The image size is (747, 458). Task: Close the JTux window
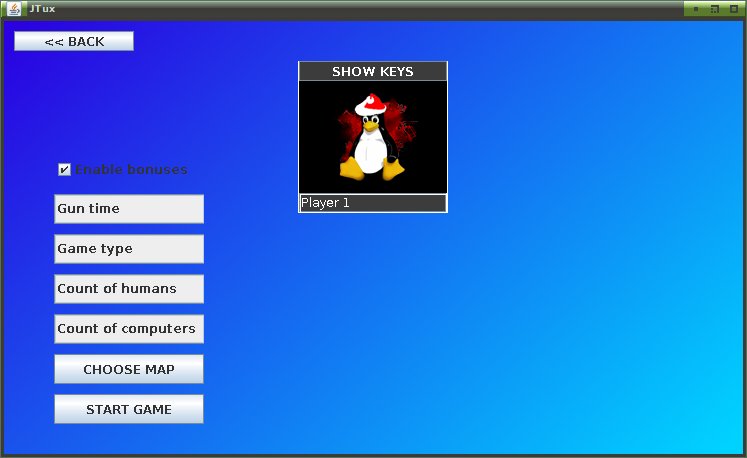(734, 9)
